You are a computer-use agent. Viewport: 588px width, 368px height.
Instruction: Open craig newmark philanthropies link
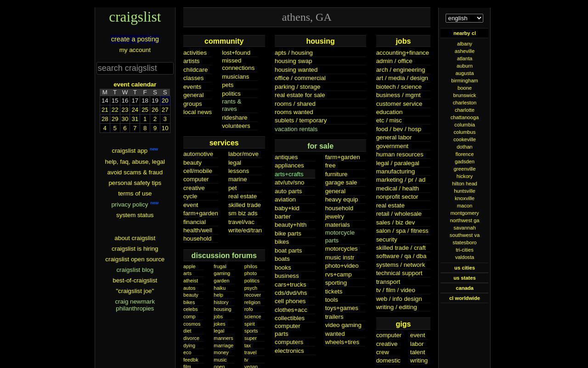click(135, 305)
